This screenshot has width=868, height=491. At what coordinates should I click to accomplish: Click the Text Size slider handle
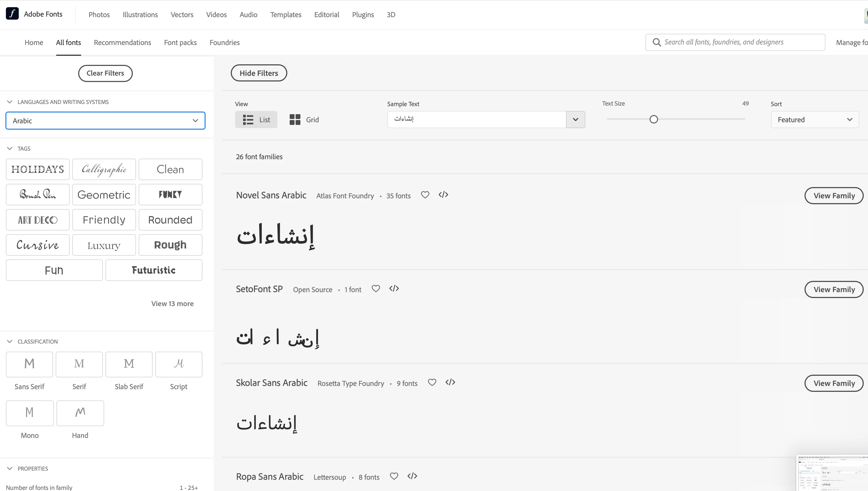(653, 119)
